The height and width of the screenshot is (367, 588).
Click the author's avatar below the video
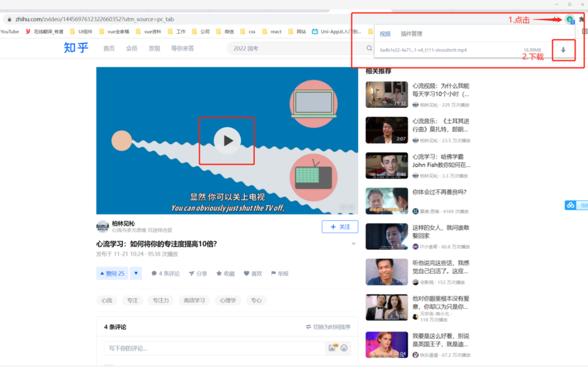coord(102,227)
